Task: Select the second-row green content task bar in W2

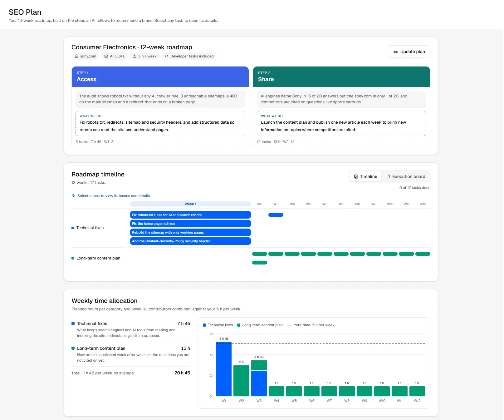Action: click(x=260, y=263)
